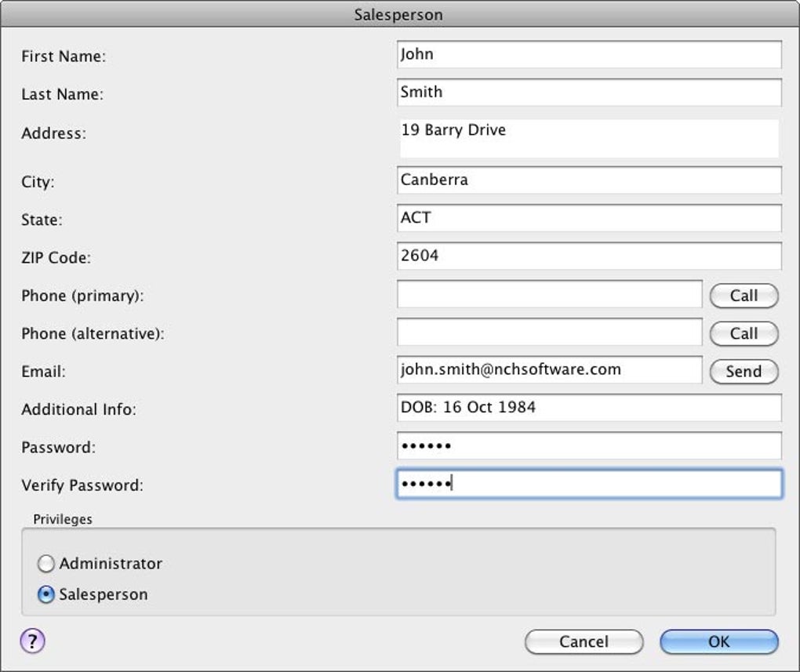Focus the empty Phone (primary) input
Viewport: 800px width, 672px height.
coord(549,295)
